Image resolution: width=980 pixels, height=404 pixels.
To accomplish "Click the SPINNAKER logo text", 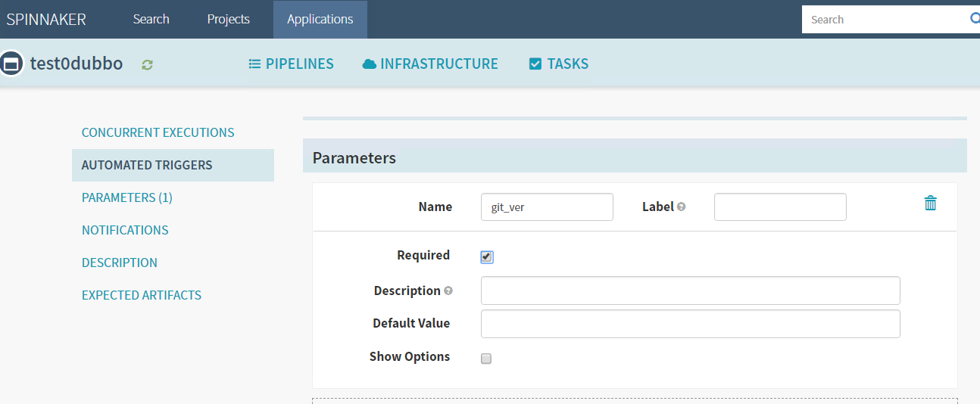I will [46, 20].
